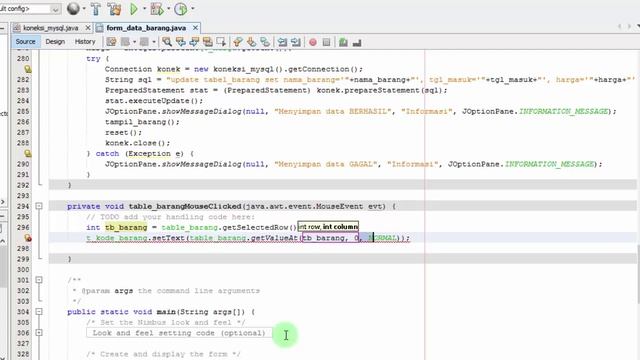This screenshot has height=360, width=640.
Task: Expand the folded code block at line 306
Action: click(39, 333)
